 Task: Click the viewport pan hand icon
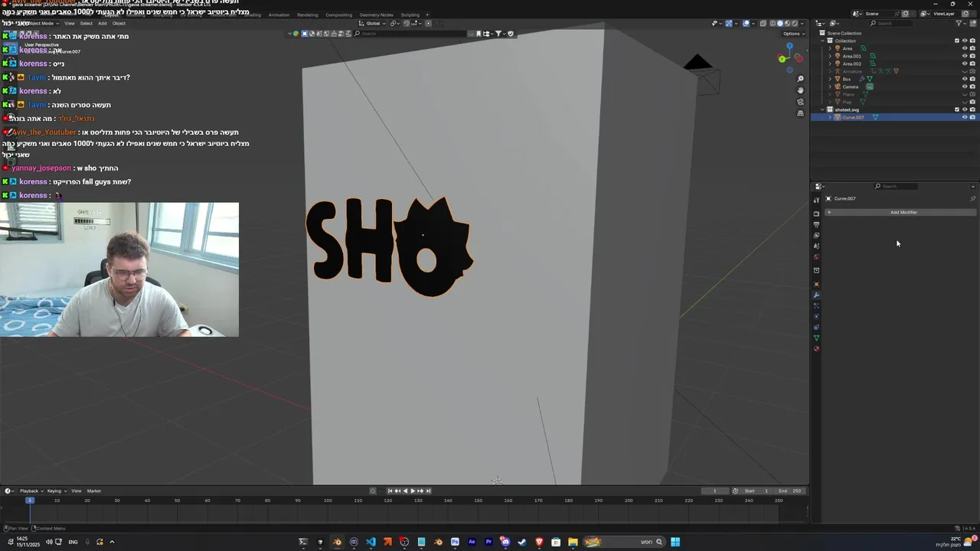tap(800, 90)
